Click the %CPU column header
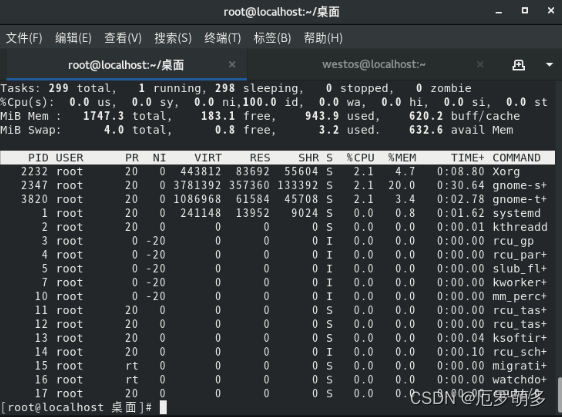562x417 pixels. tap(360, 158)
